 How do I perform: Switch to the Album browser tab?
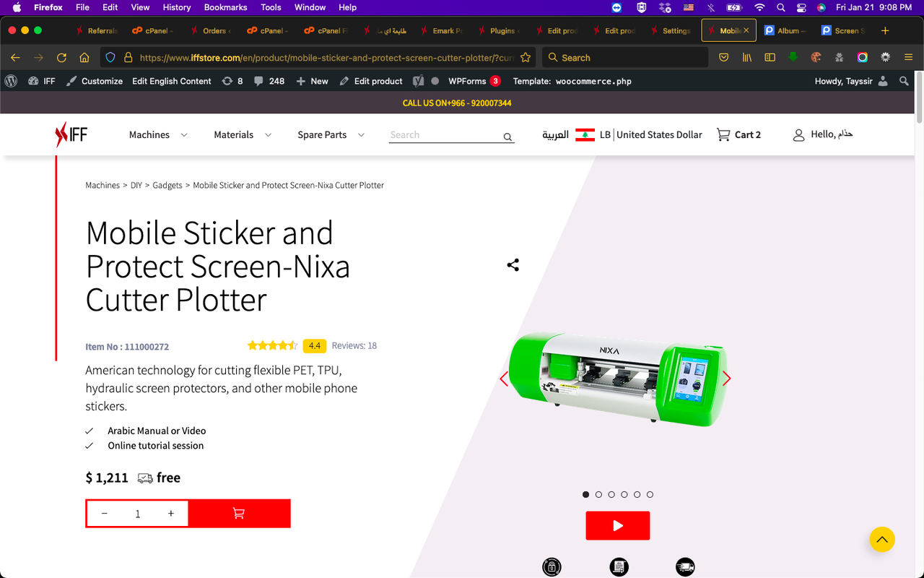pyautogui.click(x=785, y=30)
